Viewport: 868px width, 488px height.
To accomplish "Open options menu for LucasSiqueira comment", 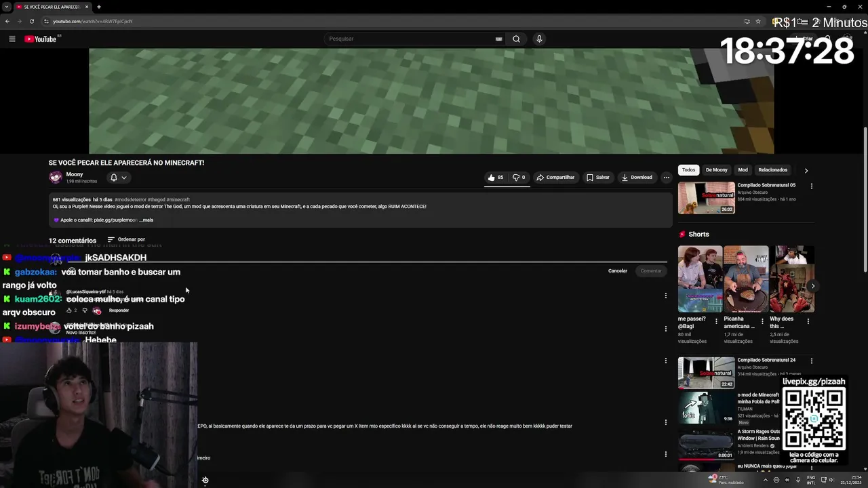I will tap(665, 296).
